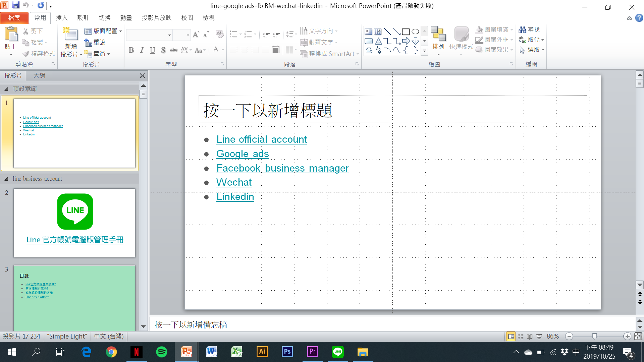
Task: Click the Google ads hyperlink
Action: 242,154
